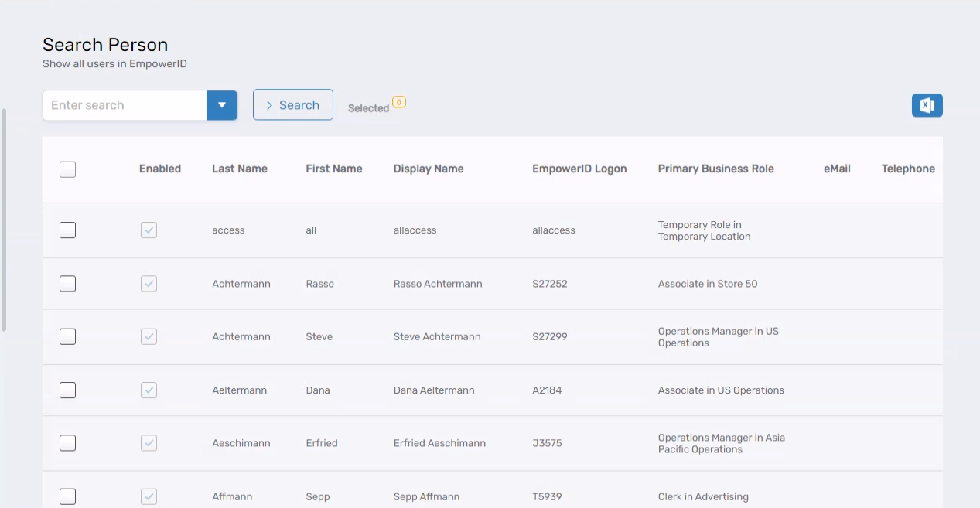Click role Clerk in Advertising
Screen dimensions: 980x508
[x=703, y=496]
